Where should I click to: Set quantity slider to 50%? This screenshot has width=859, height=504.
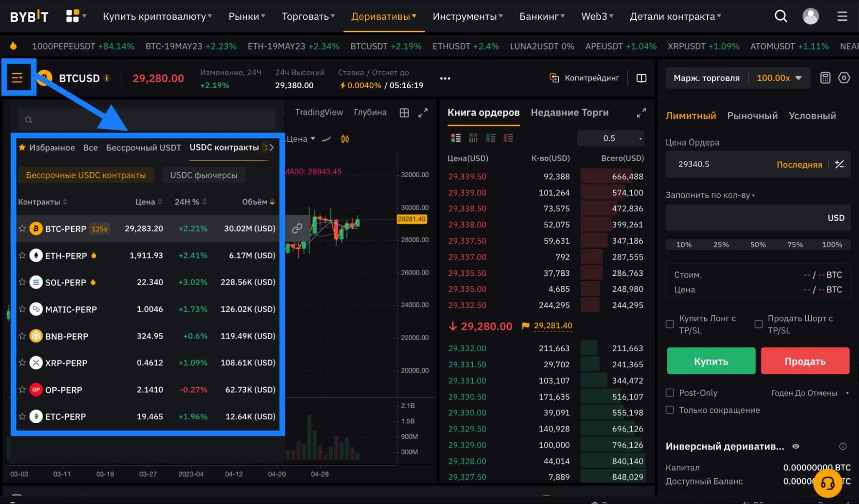point(758,244)
